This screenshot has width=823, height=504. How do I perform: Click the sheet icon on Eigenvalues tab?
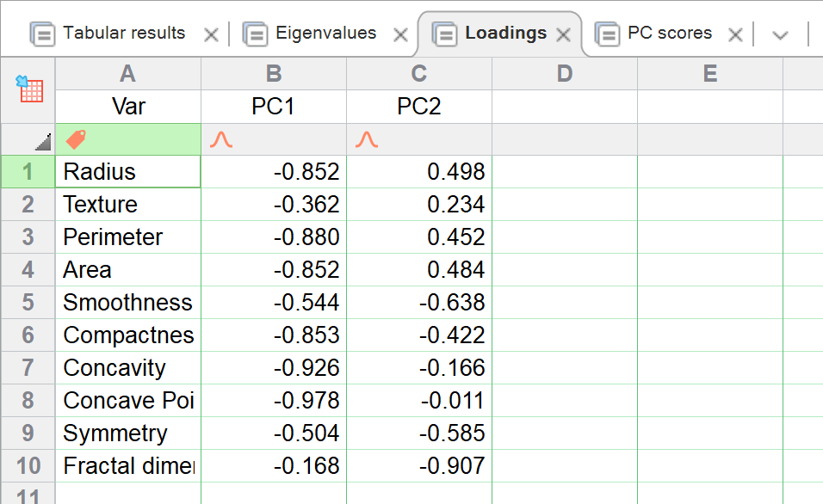(x=255, y=34)
